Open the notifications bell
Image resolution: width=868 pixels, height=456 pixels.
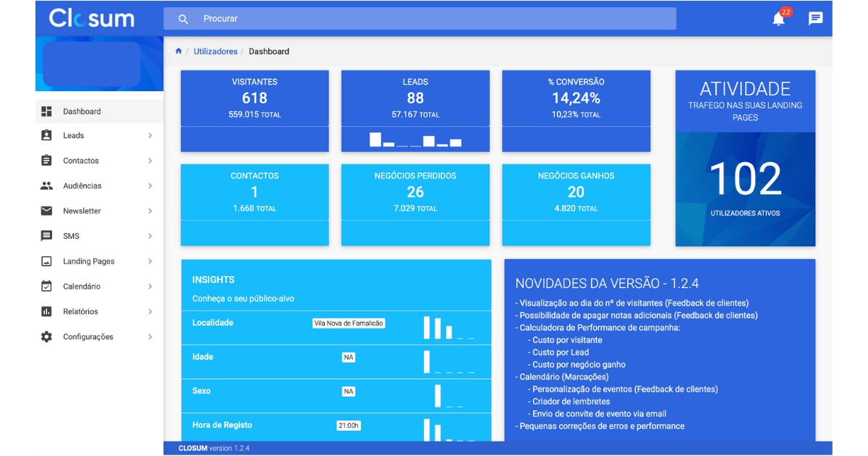tap(778, 19)
